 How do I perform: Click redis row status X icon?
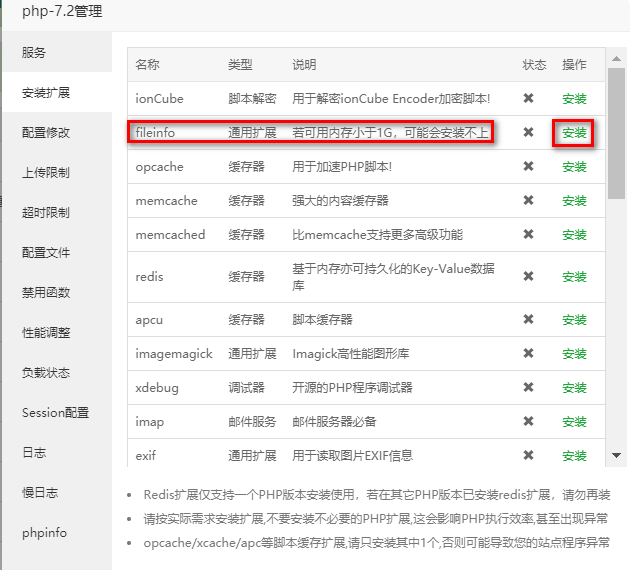click(x=528, y=276)
